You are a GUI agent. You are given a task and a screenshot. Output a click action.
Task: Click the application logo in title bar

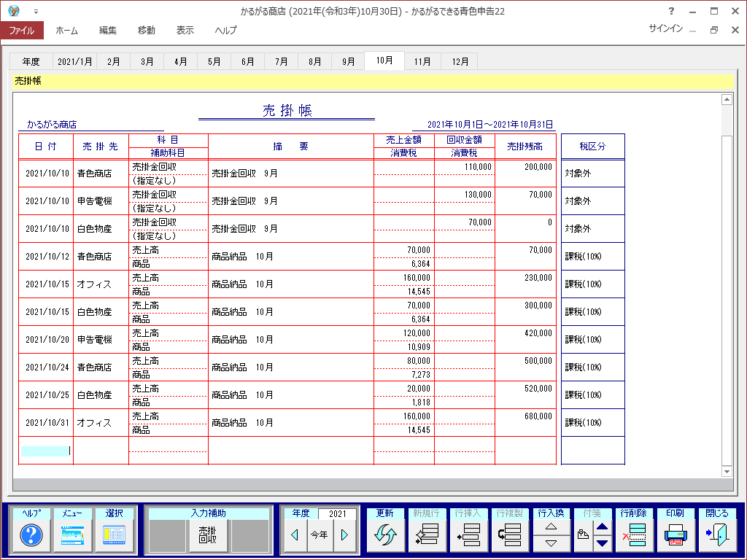tap(14, 10)
